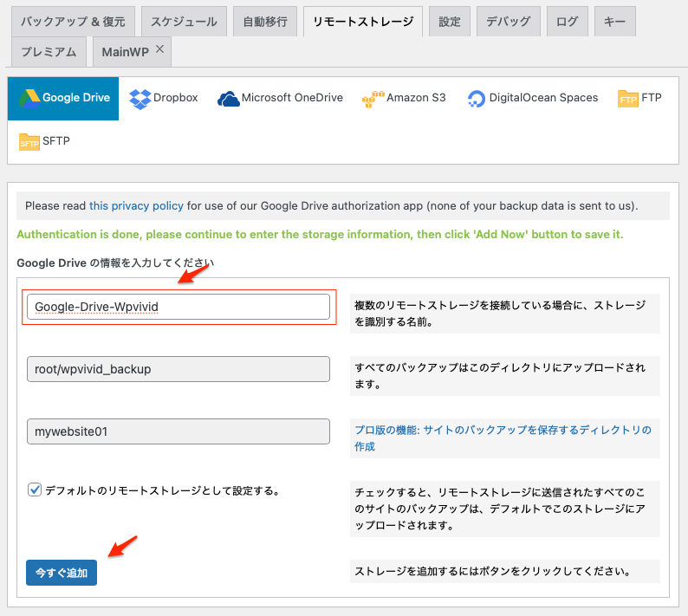
Task: Pick the Microsoft OneDrive cloud icon
Action: click(228, 99)
